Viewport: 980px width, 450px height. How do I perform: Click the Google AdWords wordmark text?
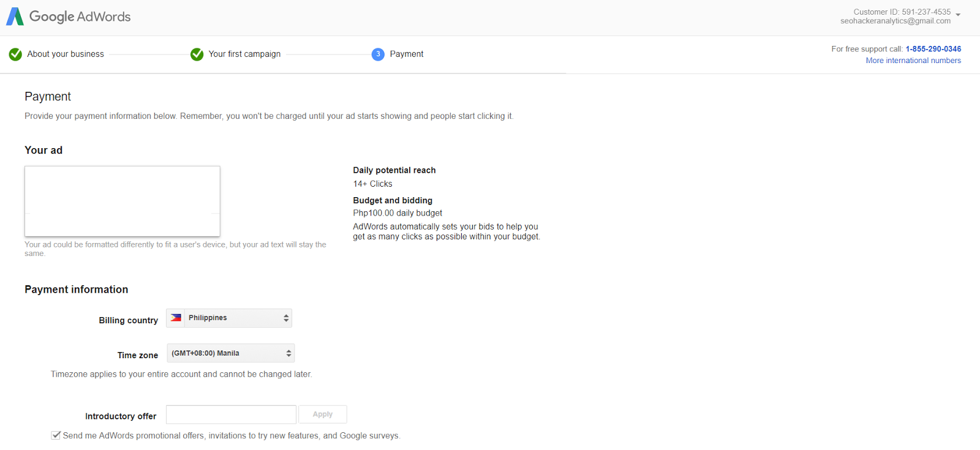[x=80, y=17]
